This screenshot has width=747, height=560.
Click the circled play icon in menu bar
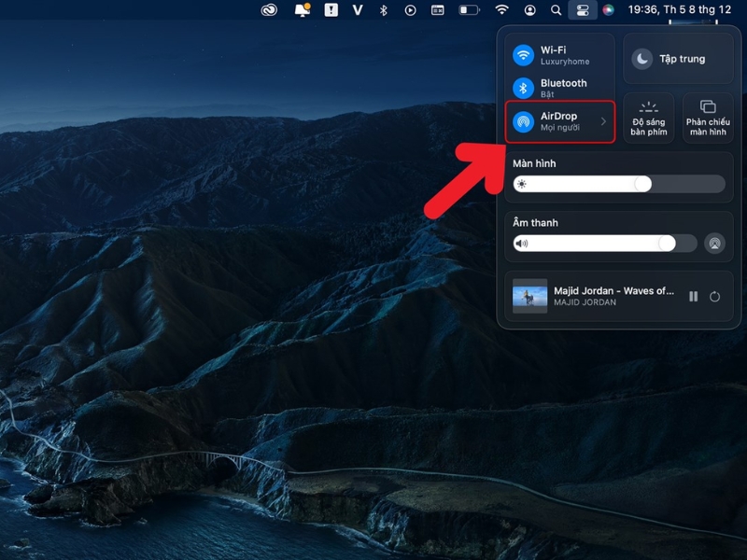click(410, 10)
